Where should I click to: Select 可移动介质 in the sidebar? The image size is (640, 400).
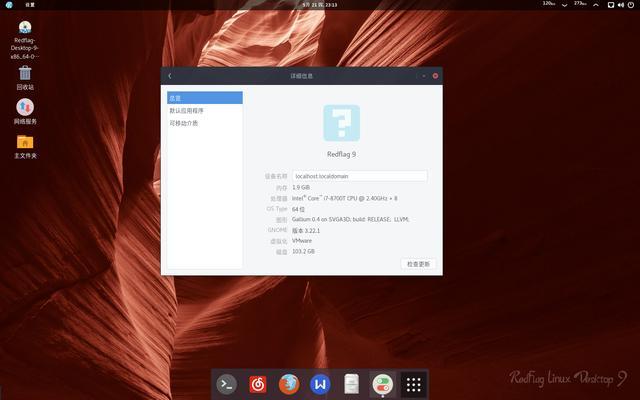point(204,123)
